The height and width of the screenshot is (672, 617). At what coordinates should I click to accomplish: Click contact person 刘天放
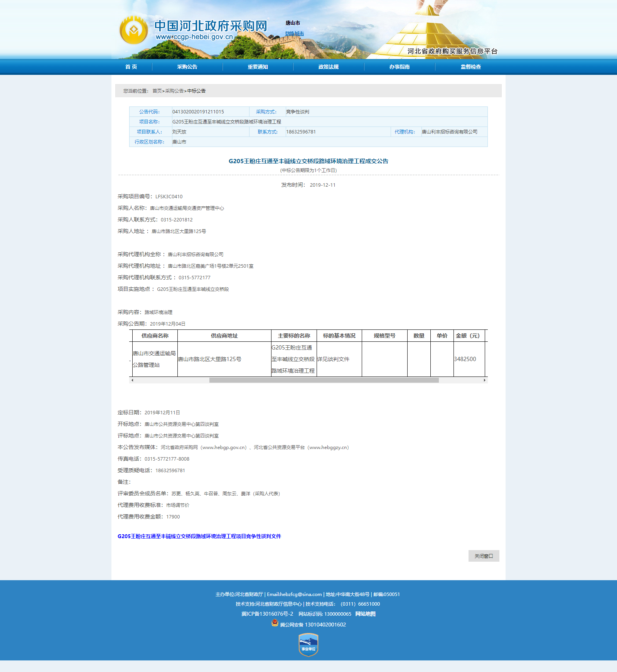pos(179,132)
